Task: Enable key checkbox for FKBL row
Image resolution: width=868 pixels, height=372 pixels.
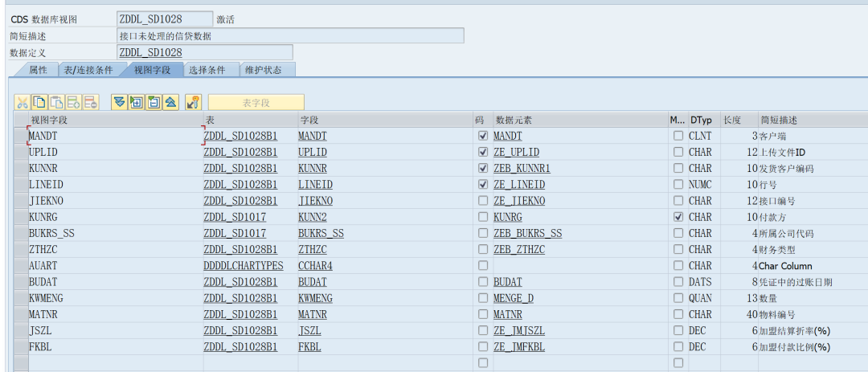Action: click(483, 347)
